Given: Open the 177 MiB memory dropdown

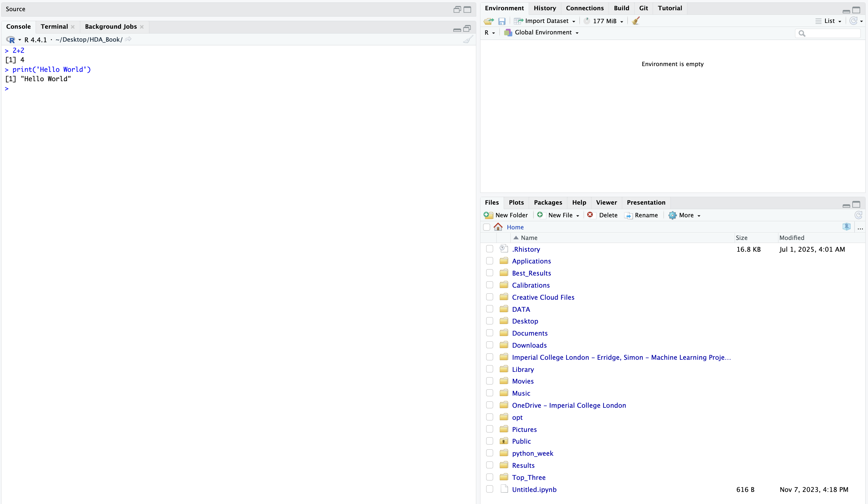Looking at the screenshot, I should tap(621, 22).
